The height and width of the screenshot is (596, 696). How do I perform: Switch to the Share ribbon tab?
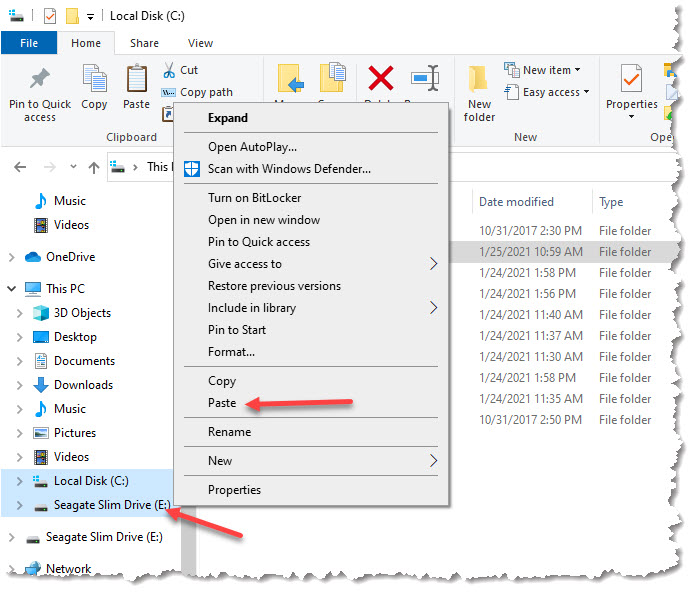pyautogui.click(x=144, y=43)
